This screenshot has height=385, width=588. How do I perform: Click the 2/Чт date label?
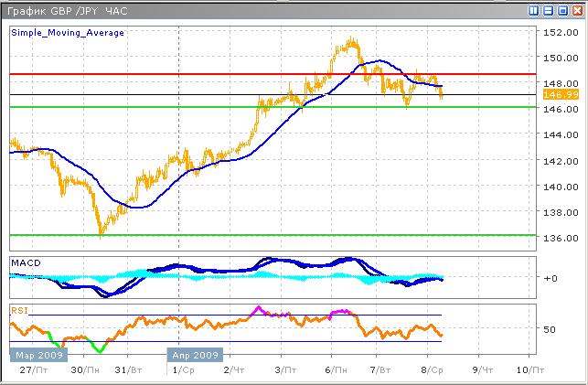[x=234, y=370]
